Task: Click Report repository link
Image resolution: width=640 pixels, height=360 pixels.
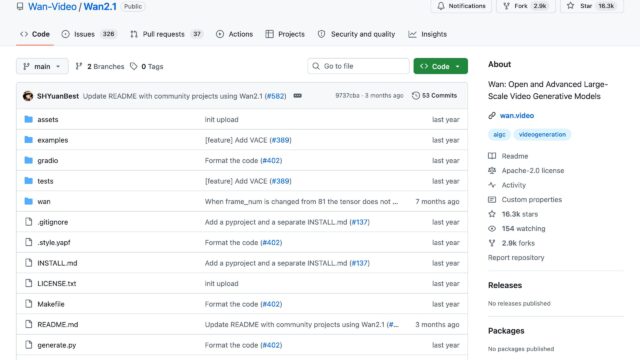Action: pyautogui.click(x=516, y=258)
